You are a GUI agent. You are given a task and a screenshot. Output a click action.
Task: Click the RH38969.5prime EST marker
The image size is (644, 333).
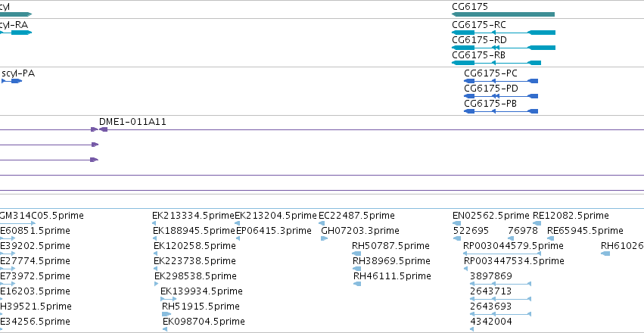tap(356, 269)
